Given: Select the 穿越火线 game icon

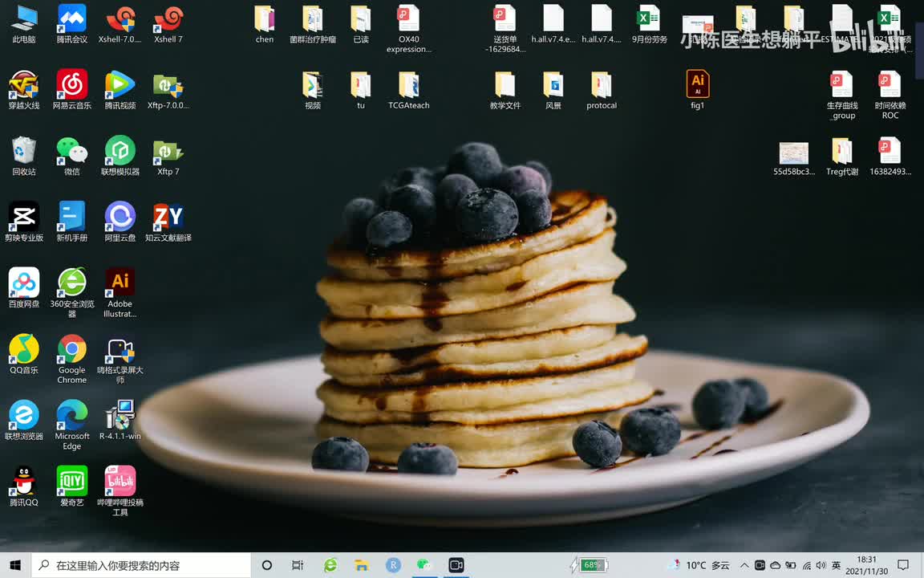Looking at the screenshot, I should 24,91.
